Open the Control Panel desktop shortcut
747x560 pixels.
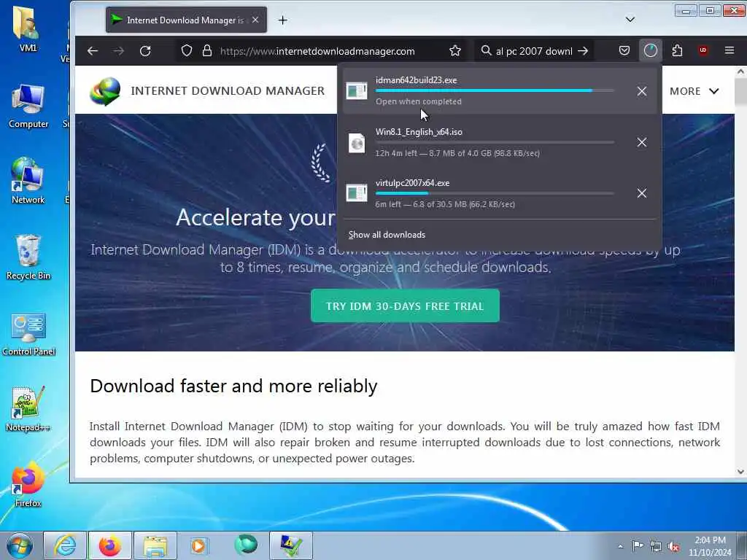28,334
